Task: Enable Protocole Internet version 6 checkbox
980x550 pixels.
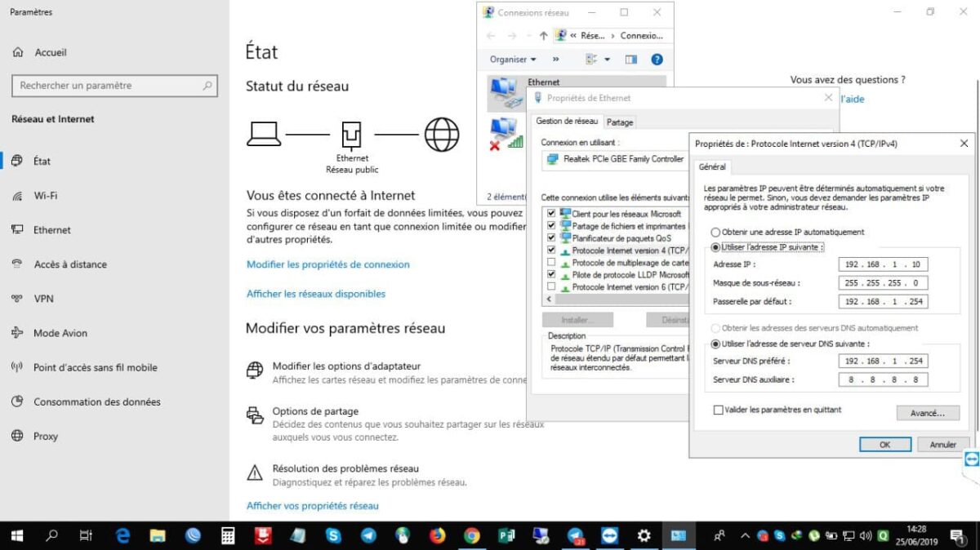Action: tap(551, 287)
